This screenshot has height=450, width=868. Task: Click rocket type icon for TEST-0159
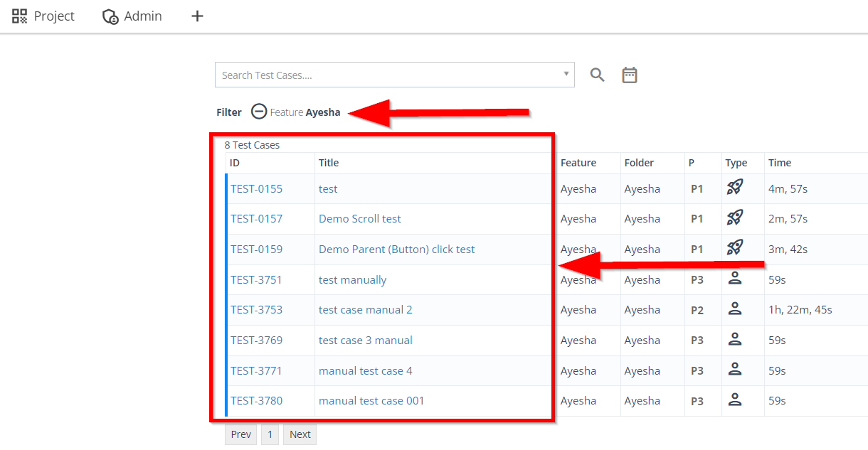(x=735, y=248)
